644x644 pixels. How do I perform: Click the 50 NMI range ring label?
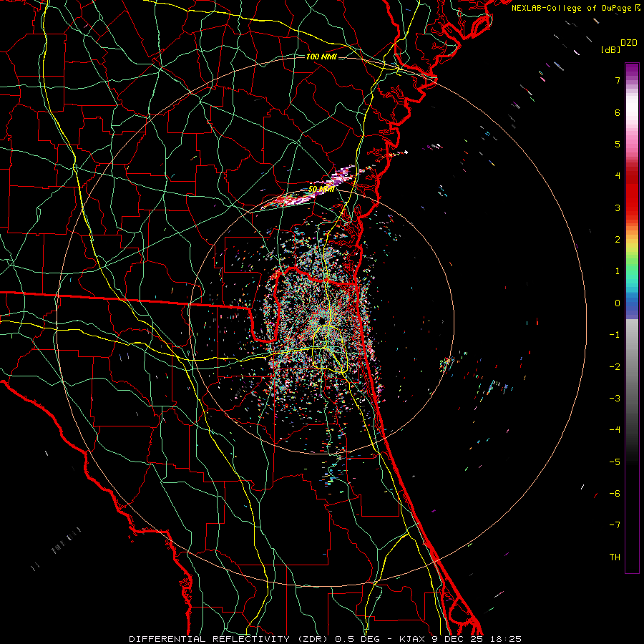[x=321, y=190]
